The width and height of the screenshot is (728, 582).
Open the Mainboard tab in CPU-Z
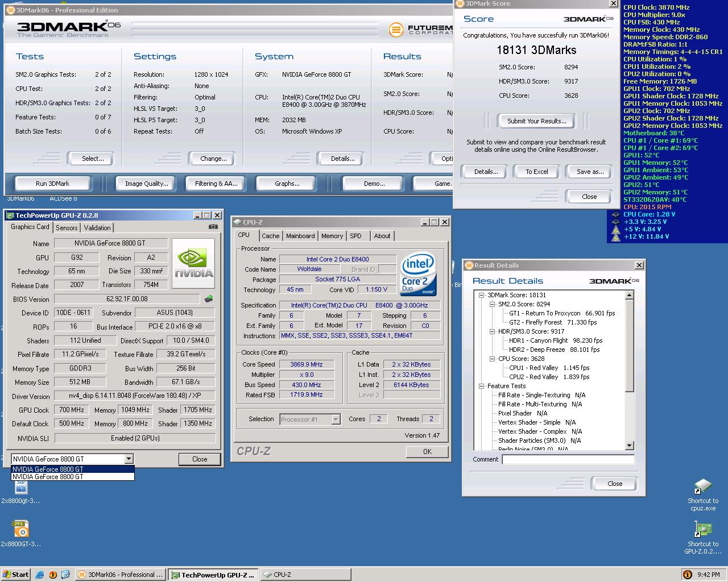[300, 236]
